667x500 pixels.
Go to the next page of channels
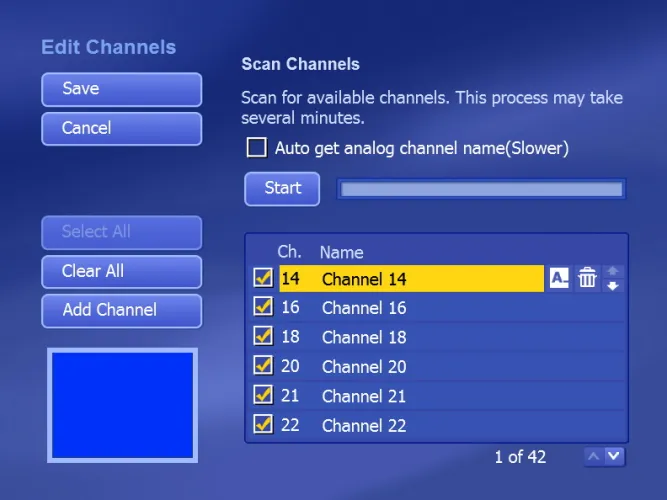pos(615,457)
